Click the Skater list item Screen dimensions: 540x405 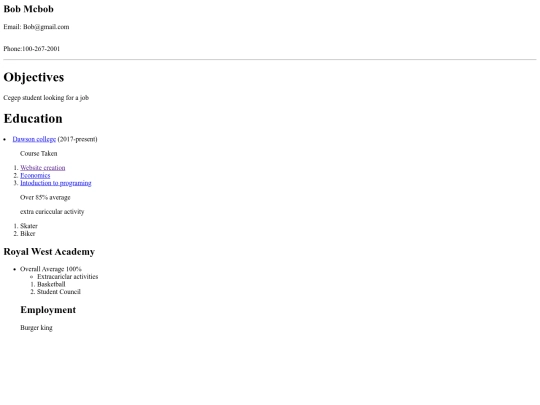point(29,226)
